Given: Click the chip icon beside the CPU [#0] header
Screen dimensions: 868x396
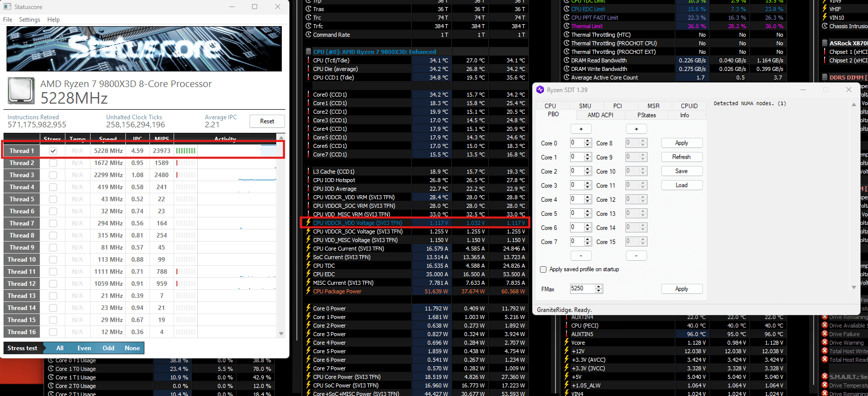Looking at the screenshot, I should [308, 52].
